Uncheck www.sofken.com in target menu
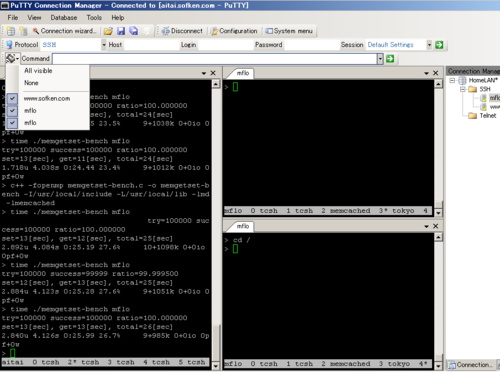This screenshot has height=372, width=500. pos(12,99)
